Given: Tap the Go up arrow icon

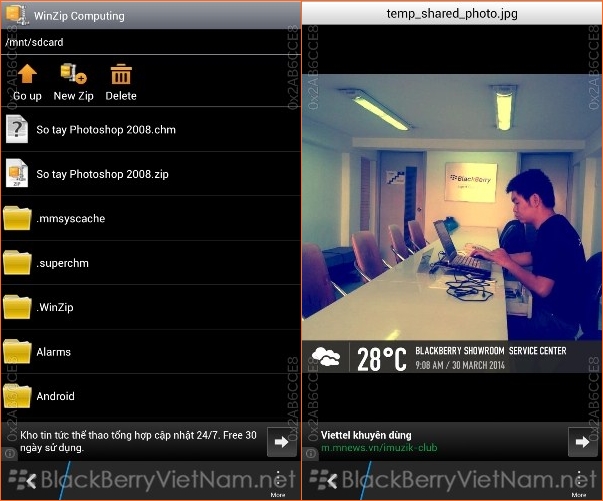Looking at the screenshot, I should point(27,74).
